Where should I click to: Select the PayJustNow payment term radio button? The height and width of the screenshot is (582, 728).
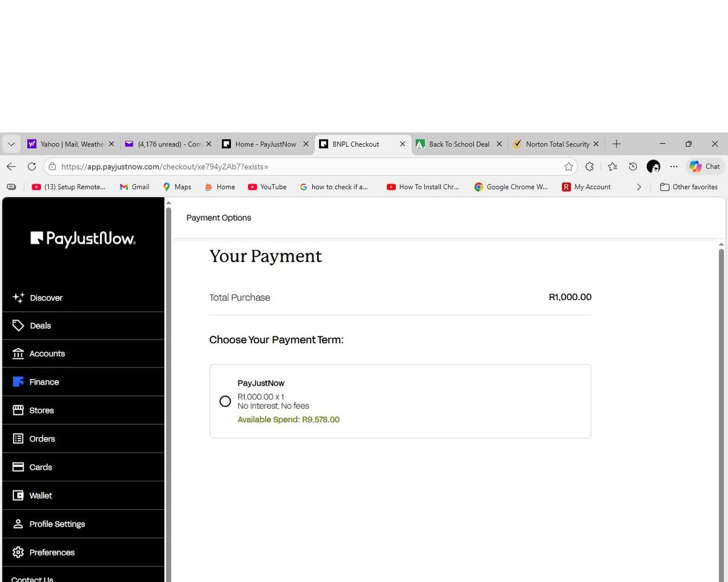point(225,401)
